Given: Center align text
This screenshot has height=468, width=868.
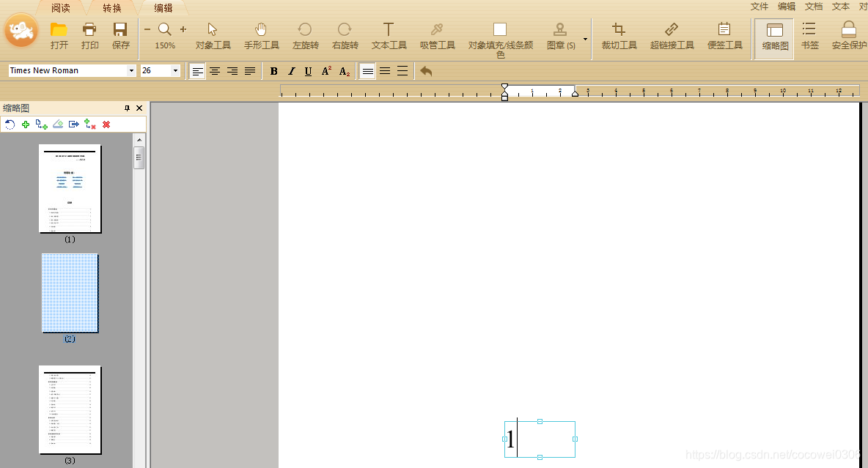Looking at the screenshot, I should (x=215, y=71).
